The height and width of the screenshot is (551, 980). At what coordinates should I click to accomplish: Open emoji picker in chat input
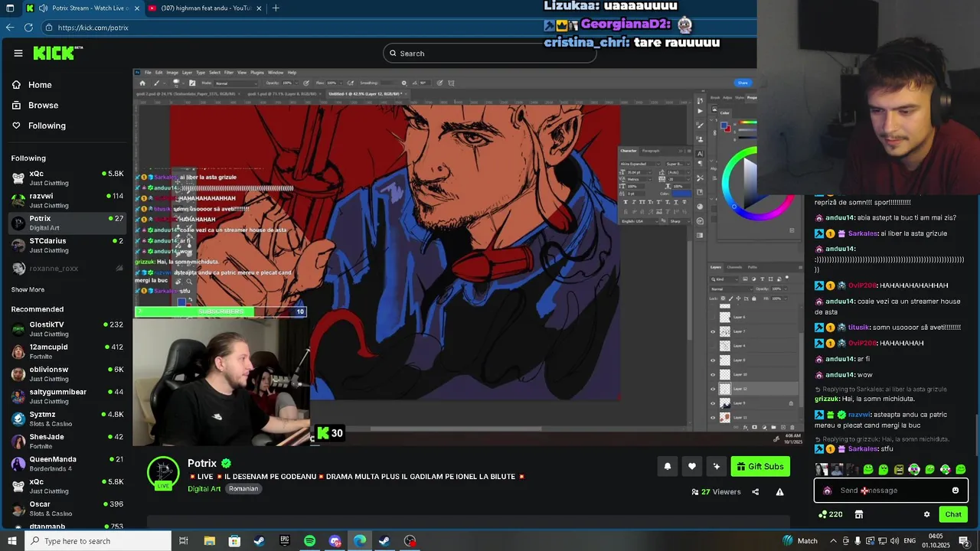click(x=955, y=491)
